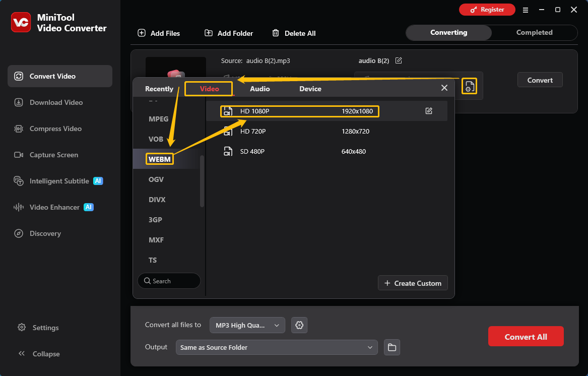Image resolution: width=588 pixels, height=376 pixels.
Task: Select the Recently tab in format popup
Action: [159, 89]
